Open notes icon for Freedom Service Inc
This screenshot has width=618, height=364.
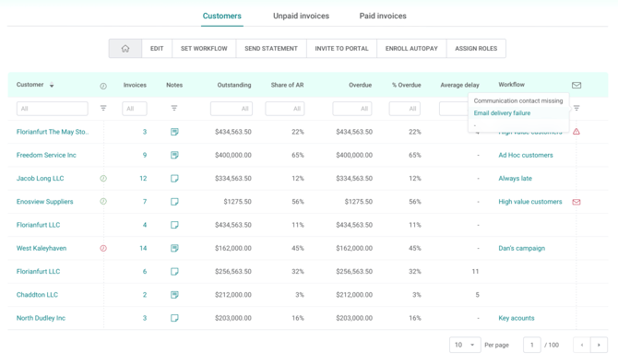174,155
